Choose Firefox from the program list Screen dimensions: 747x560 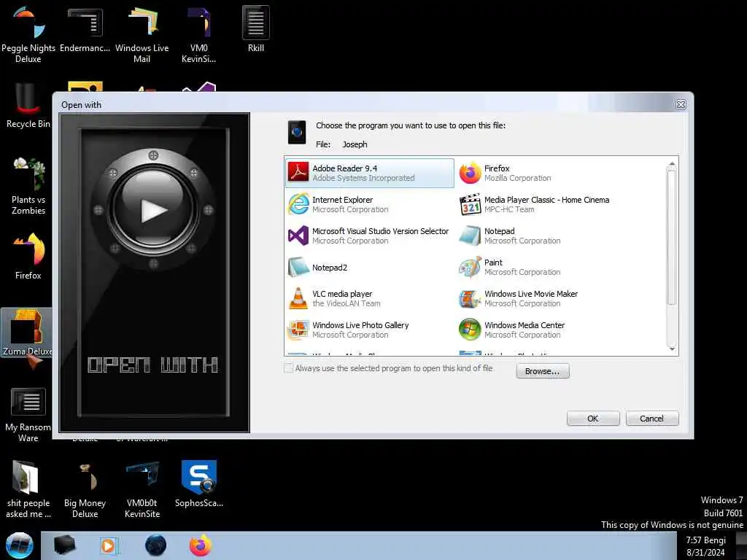pyautogui.click(x=542, y=173)
